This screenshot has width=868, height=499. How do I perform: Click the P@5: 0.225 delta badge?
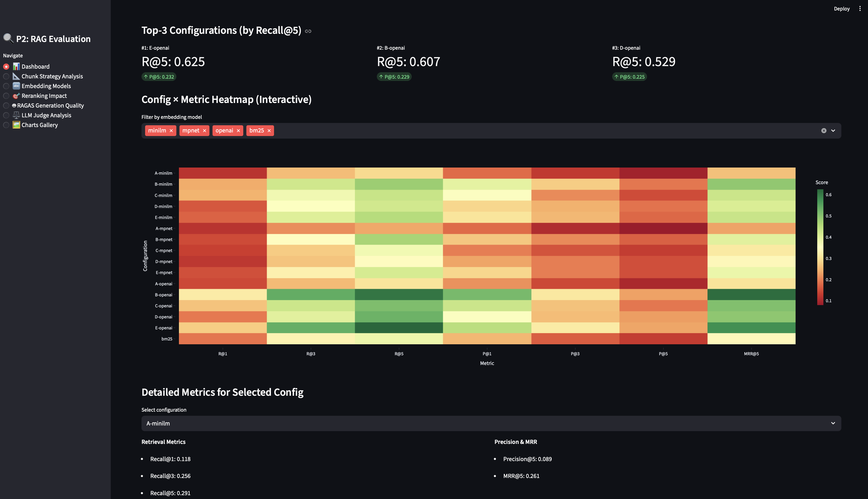pyautogui.click(x=629, y=77)
